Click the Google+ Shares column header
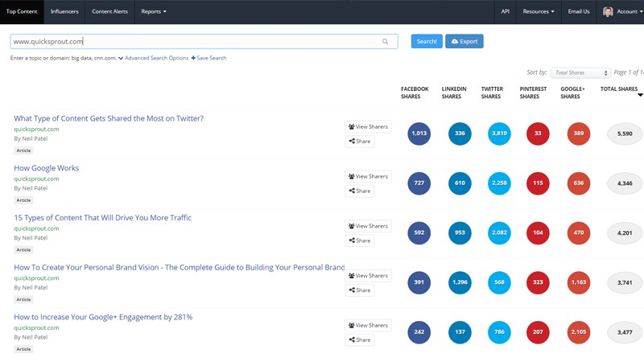 pos(572,93)
